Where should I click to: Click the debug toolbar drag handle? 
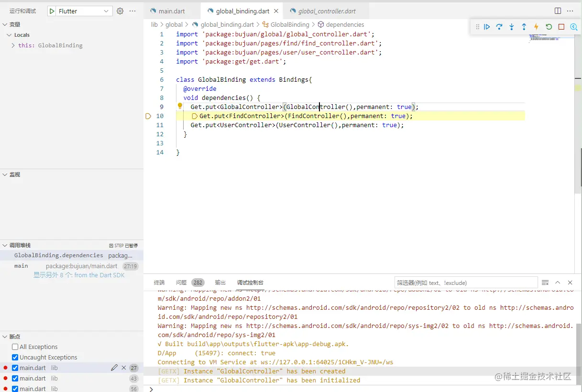point(477,27)
